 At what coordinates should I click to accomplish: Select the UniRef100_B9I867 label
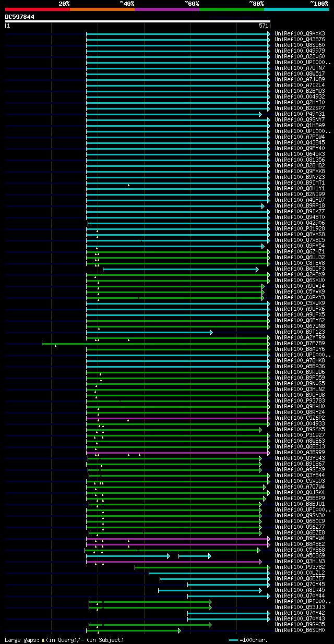tap(300, 464)
